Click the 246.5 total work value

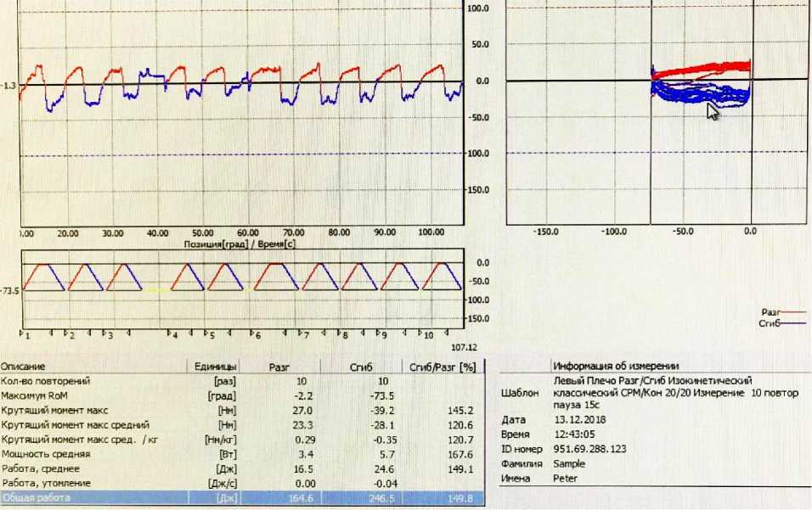(381, 499)
